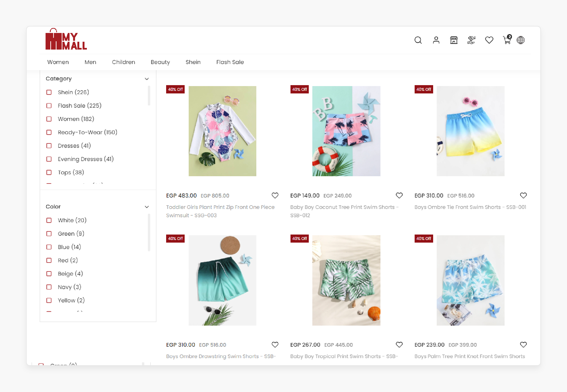Image resolution: width=567 pixels, height=392 pixels.
Task: Favorite the Baby Boy Tropical Print shorts
Action: coord(399,345)
